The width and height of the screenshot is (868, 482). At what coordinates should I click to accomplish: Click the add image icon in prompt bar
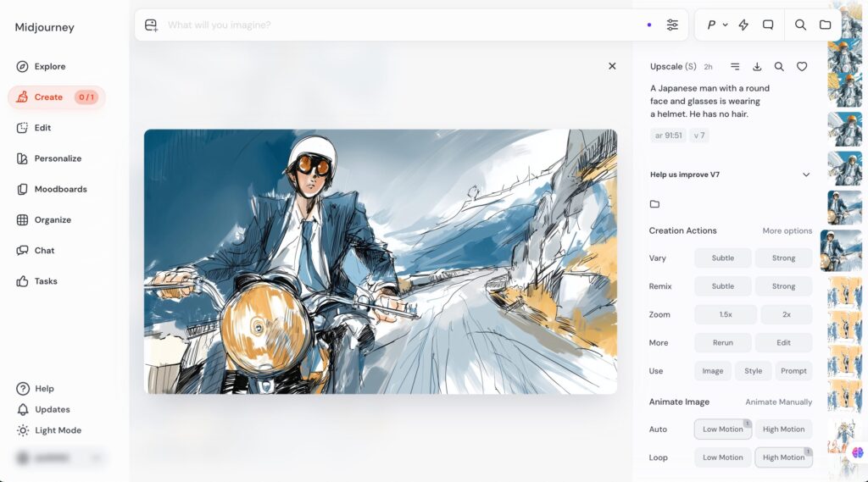click(x=152, y=25)
